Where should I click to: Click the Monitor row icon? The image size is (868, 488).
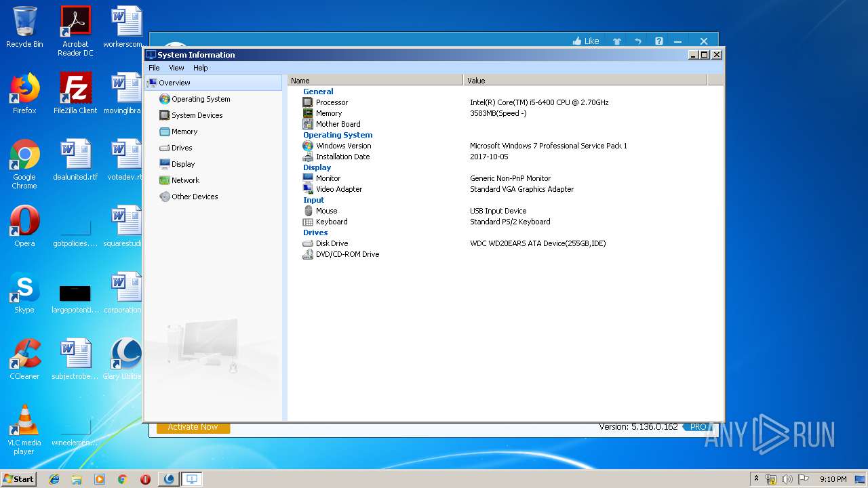click(308, 178)
